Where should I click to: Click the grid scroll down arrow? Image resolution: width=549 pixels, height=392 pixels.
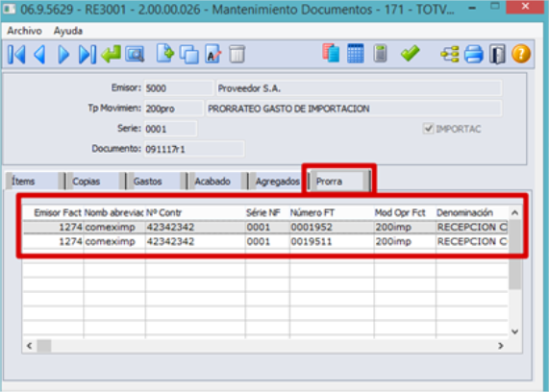pyautogui.click(x=514, y=331)
